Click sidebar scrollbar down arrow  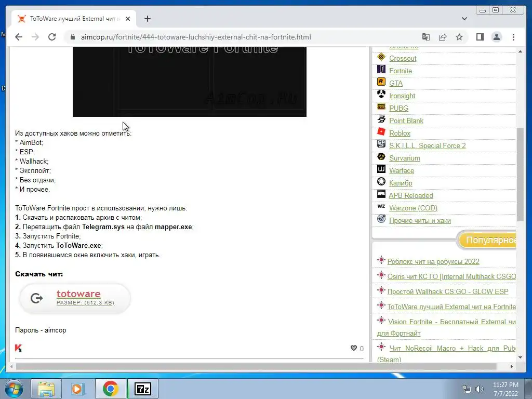[x=520, y=357]
